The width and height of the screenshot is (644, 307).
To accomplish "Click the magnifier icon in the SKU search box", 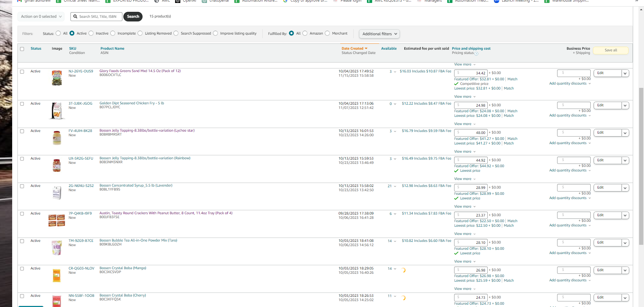I will [x=75, y=16].
